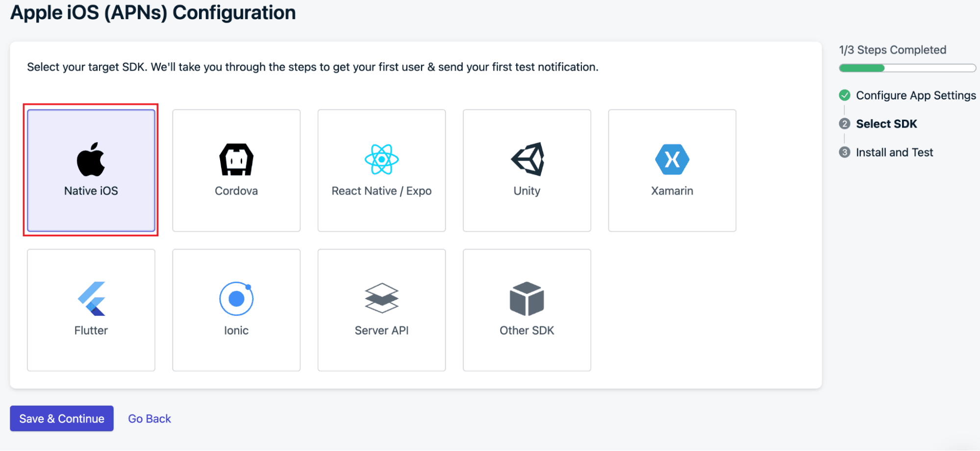Screen dimensions: 980x451
Task: Click the Select SDK step label
Action: [x=886, y=124]
